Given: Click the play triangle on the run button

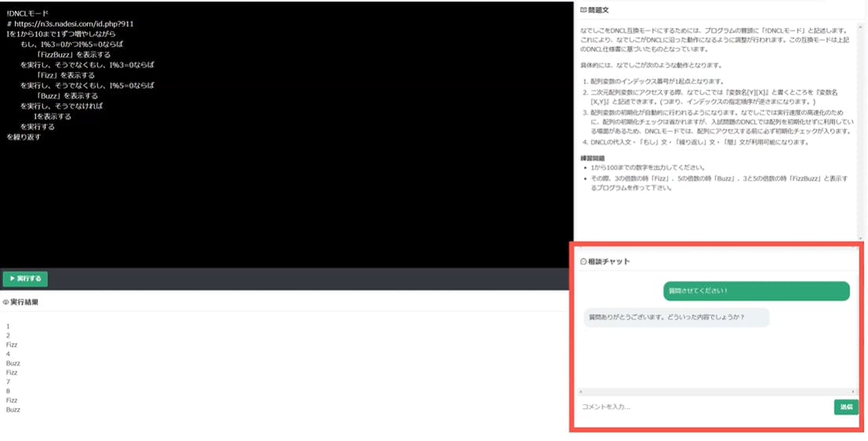Looking at the screenshot, I should pos(12,279).
